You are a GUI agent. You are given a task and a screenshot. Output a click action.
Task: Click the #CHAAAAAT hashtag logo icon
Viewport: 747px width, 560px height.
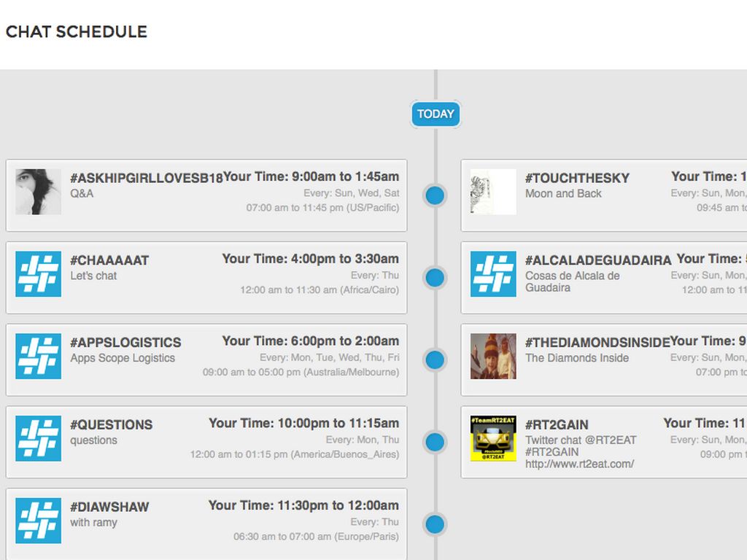click(38, 274)
